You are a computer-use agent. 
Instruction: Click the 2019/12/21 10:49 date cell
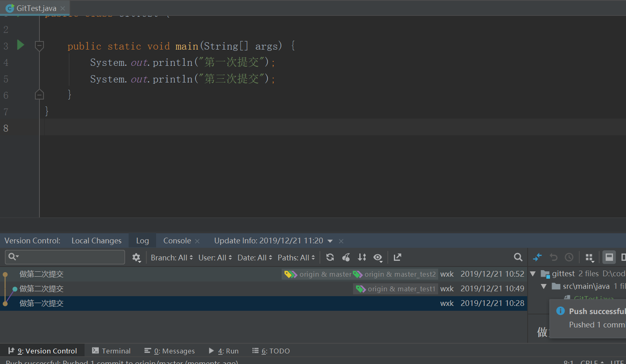coord(492,289)
